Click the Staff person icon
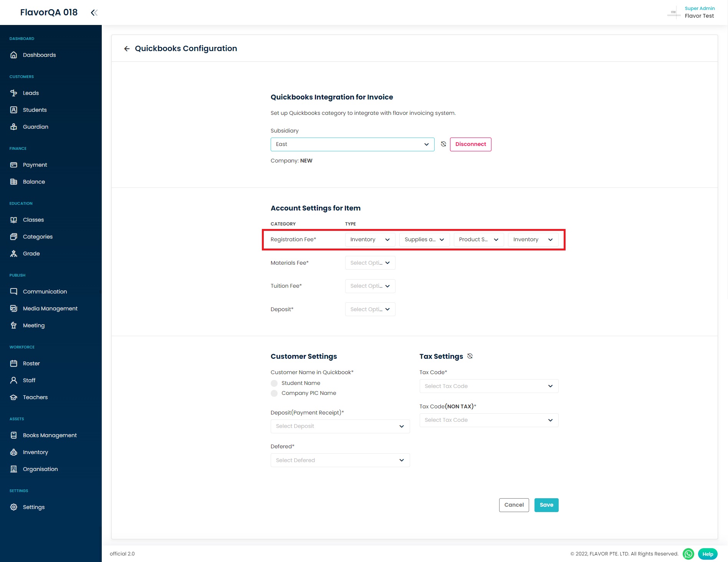Viewport: 728px width, 562px height. pos(14,380)
